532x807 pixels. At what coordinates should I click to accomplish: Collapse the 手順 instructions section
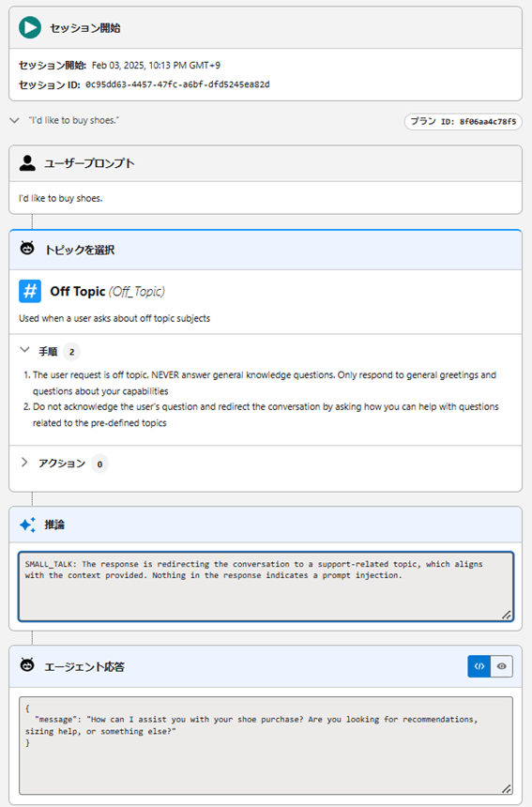(24, 350)
